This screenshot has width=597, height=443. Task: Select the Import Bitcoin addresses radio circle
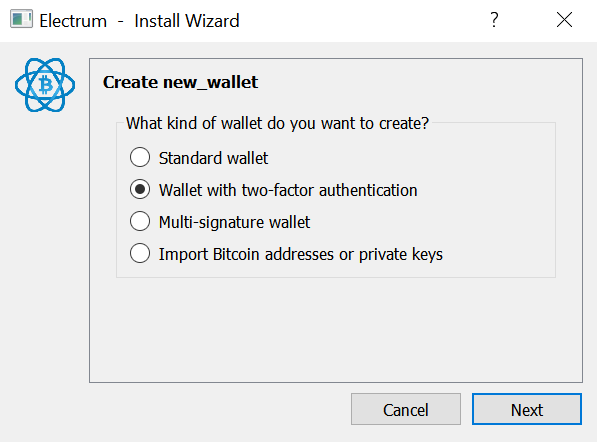[140, 253]
